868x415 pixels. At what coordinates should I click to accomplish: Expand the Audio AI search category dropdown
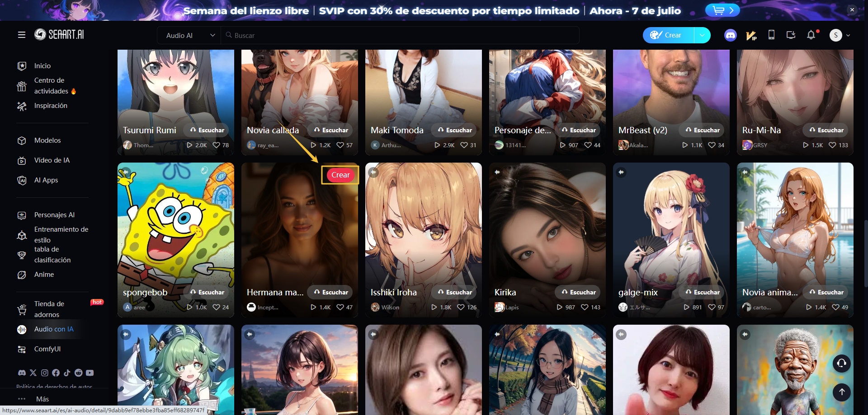pyautogui.click(x=190, y=35)
